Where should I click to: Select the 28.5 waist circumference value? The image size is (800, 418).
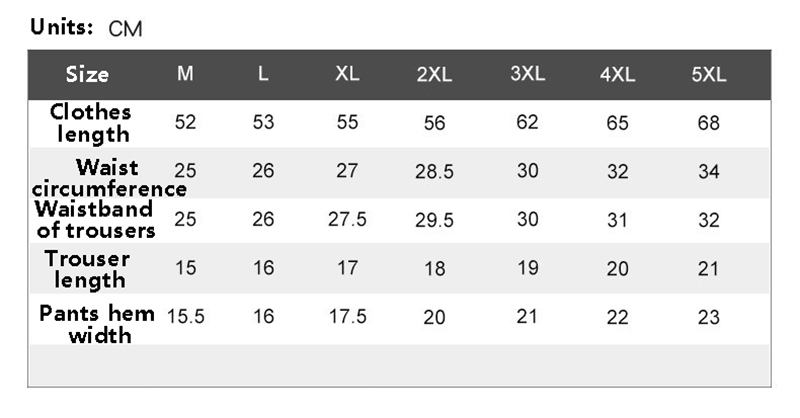pos(434,171)
